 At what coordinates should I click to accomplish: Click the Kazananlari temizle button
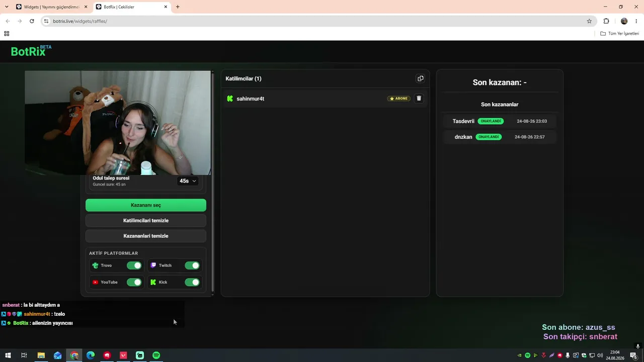(146, 236)
